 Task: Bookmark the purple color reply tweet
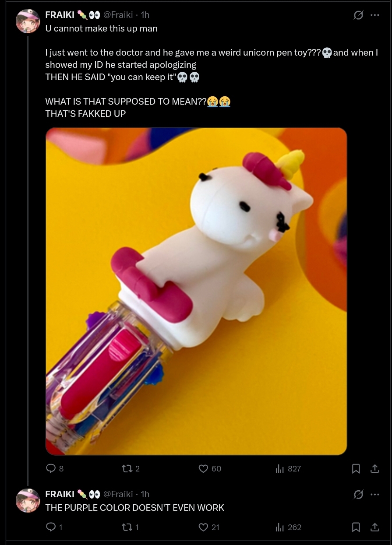pos(356,527)
